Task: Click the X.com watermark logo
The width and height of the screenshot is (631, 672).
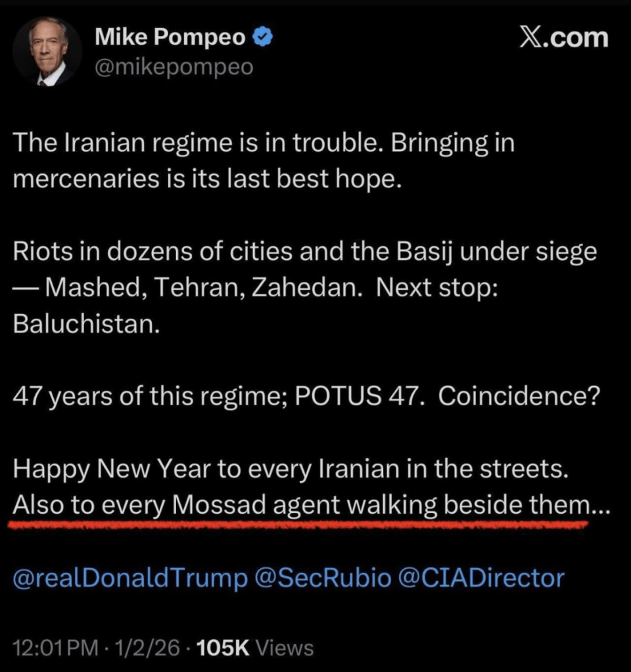Action: point(563,39)
